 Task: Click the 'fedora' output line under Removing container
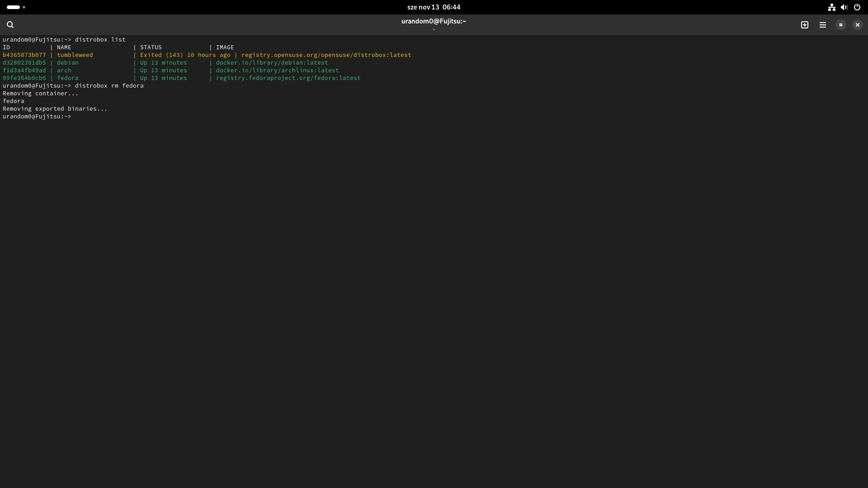click(14, 101)
